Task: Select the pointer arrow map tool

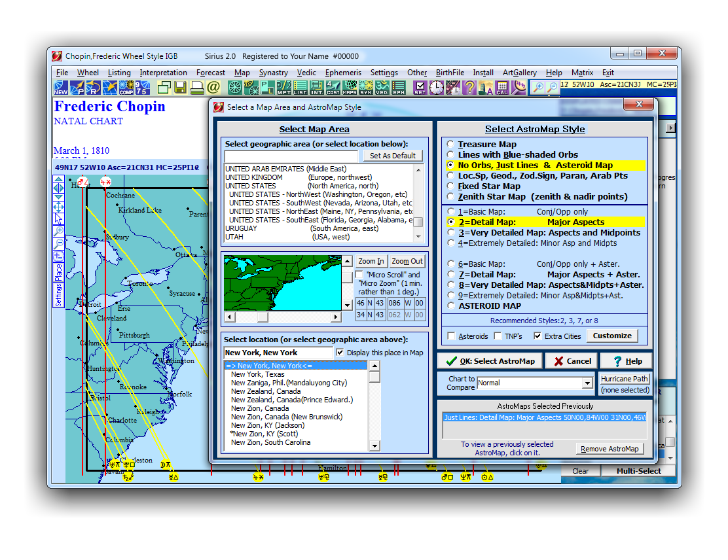Action: 58,219
